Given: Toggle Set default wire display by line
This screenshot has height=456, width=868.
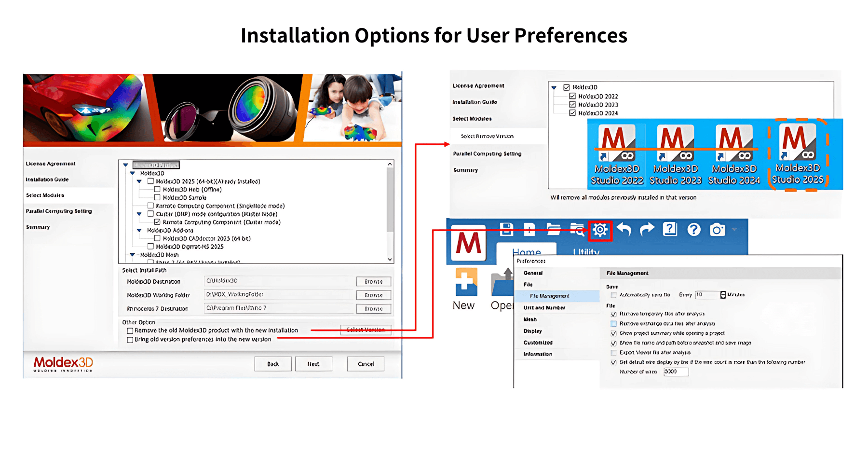Looking at the screenshot, I should (613, 362).
